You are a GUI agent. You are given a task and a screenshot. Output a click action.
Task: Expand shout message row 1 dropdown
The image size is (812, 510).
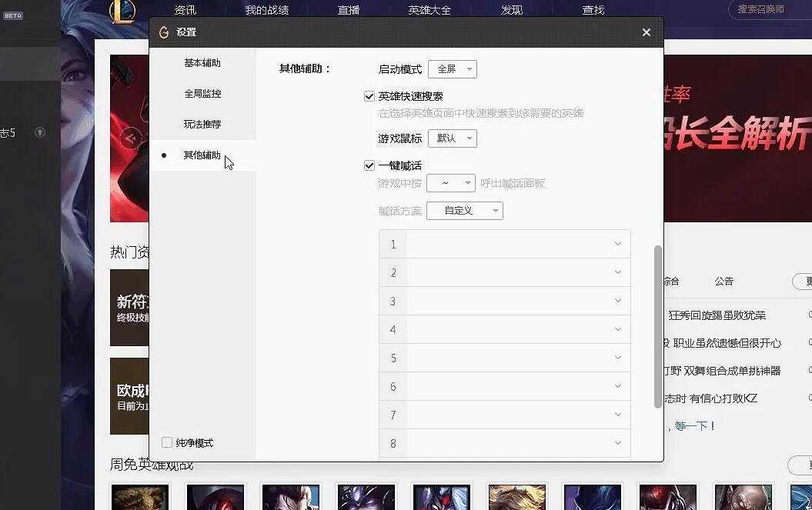(617, 244)
